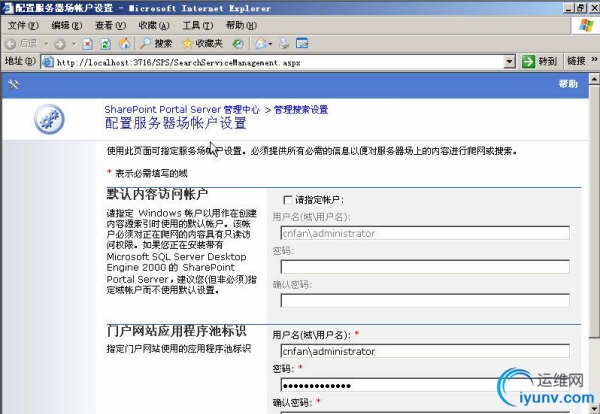Image resolution: width=600 pixels, height=414 pixels.
Task: Stop page loading with the red X icon
Action: (88, 44)
